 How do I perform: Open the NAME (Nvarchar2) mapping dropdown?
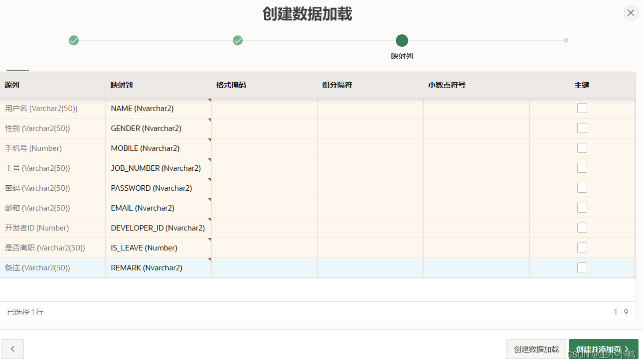[x=159, y=108]
